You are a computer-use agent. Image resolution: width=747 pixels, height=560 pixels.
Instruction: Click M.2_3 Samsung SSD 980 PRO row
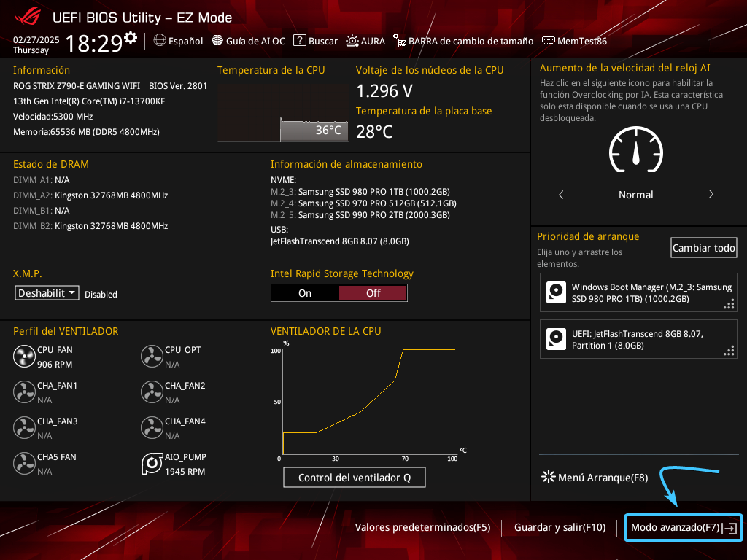360,192
